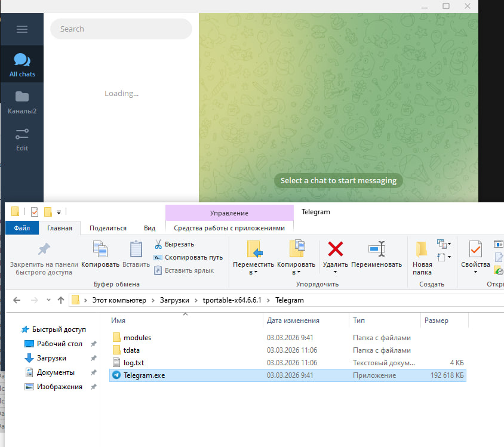Click the Explorer back navigation arrow
This screenshot has height=447, width=504.
click(x=17, y=300)
